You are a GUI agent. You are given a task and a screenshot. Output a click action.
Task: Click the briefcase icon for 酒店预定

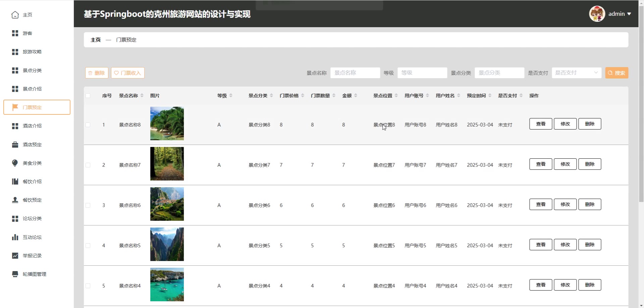point(15,145)
